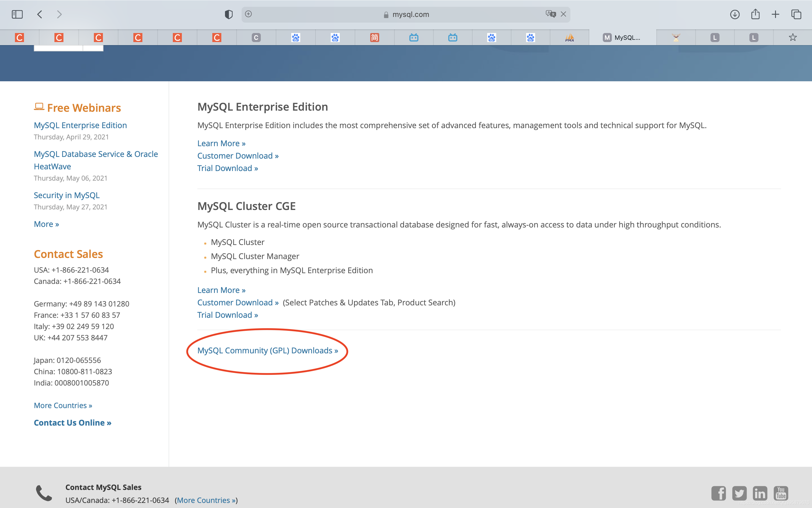Open the Twitter icon in footer
Screen dimensions: 812x508
point(739,493)
